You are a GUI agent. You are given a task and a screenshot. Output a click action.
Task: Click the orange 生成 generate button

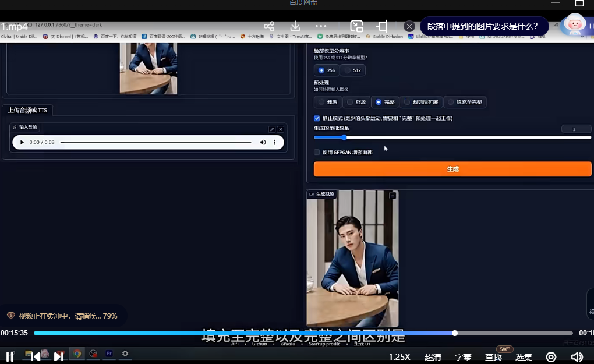click(x=452, y=169)
